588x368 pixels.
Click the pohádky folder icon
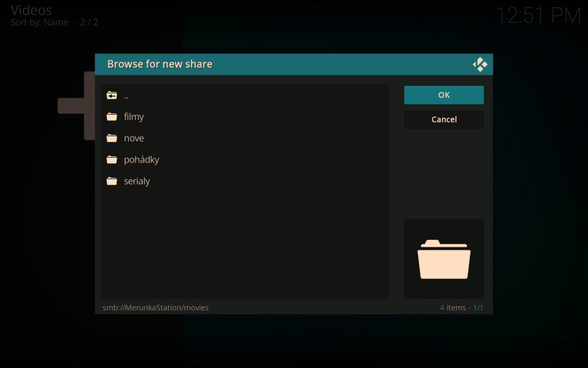click(x=112, y=159)
